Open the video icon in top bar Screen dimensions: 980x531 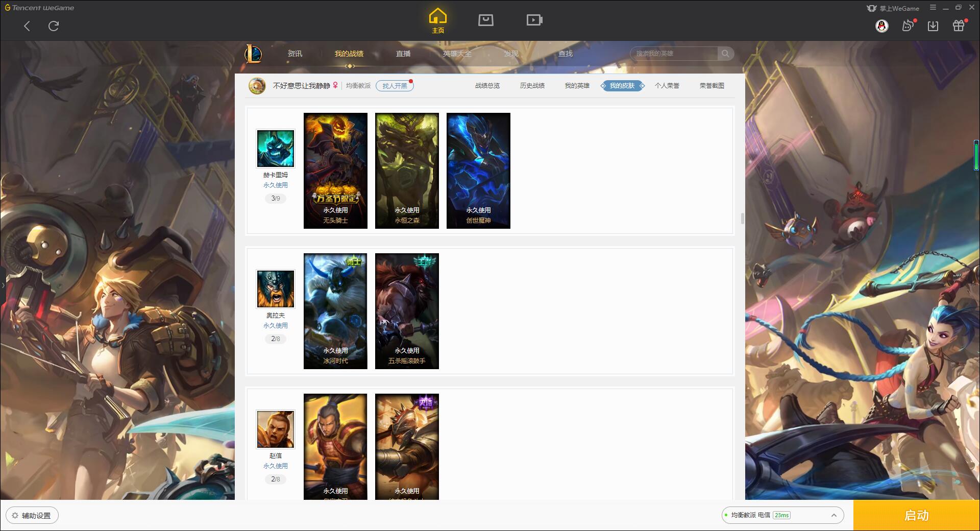click(x=534, y=20)
